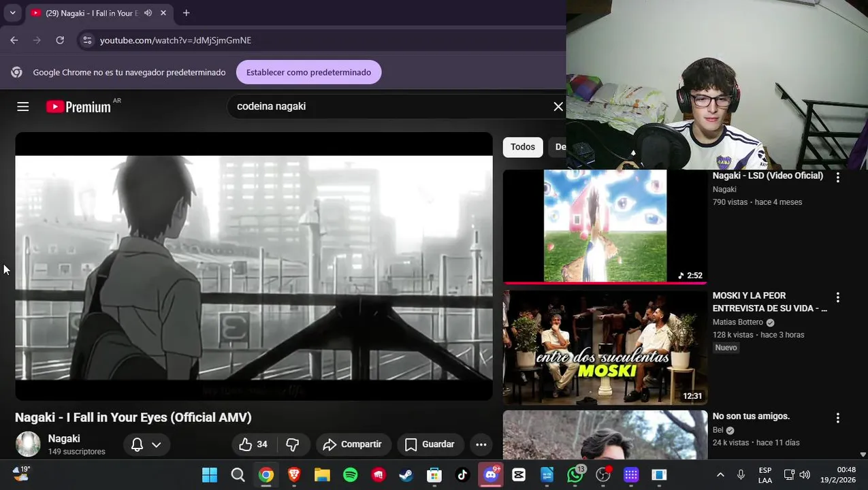Open the YouTube hamburger guide menu
This screenshot has height=490, width=868.
(x=22, y=106)
